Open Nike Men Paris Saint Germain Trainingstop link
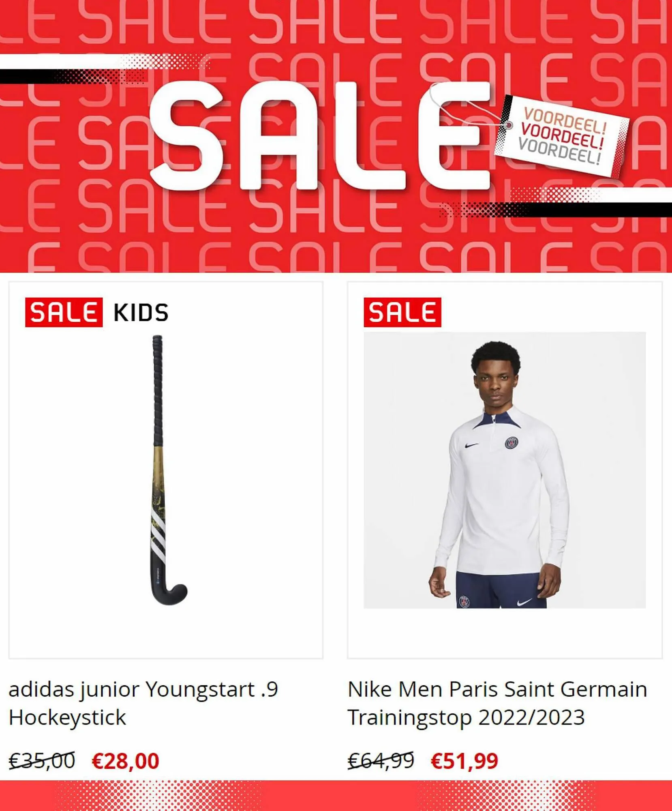The image size is (672, 811). [x=497, y=703]
